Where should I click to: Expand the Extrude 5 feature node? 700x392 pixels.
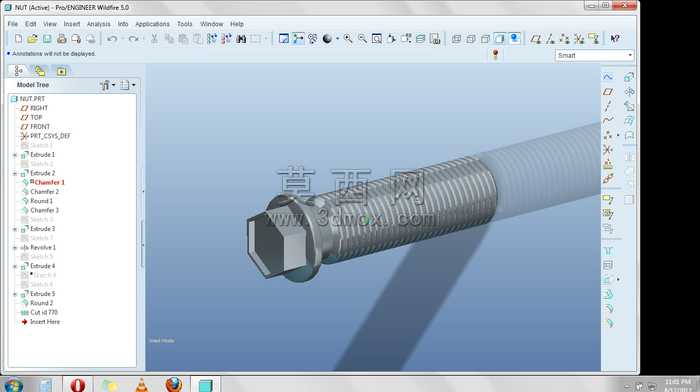(x=15, y=294)
